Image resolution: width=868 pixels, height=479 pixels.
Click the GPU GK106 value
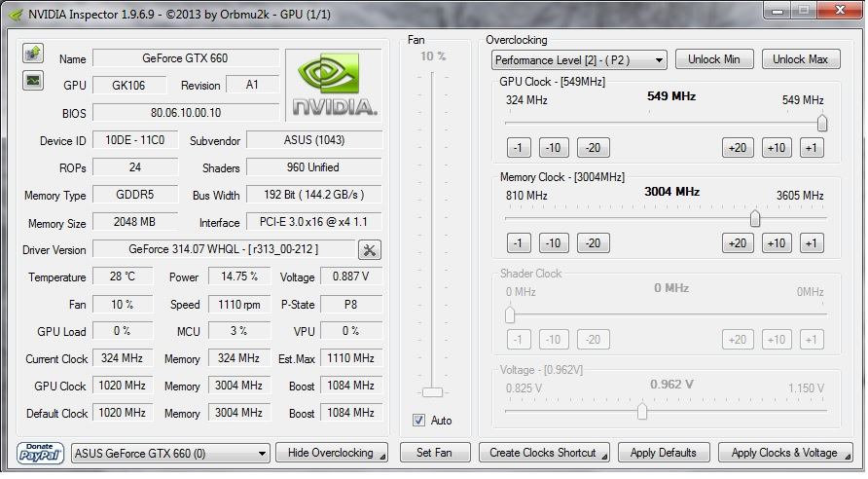pyautogui.click(x=129, y=86)
